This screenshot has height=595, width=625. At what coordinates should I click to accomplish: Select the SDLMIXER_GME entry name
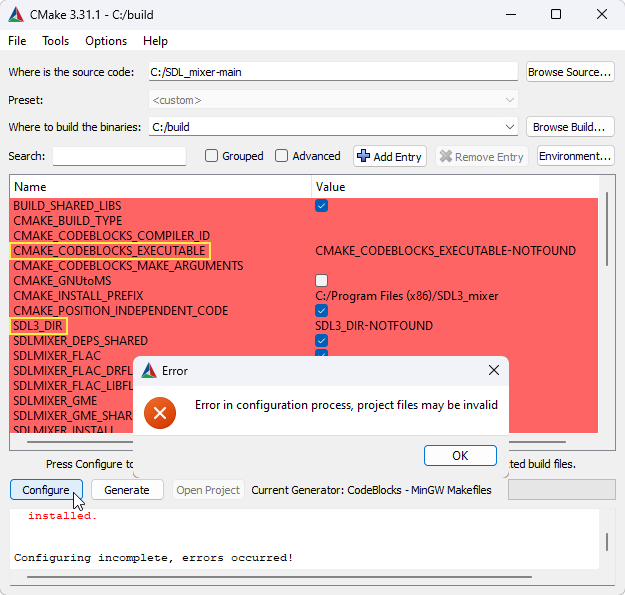click(55, 401)
